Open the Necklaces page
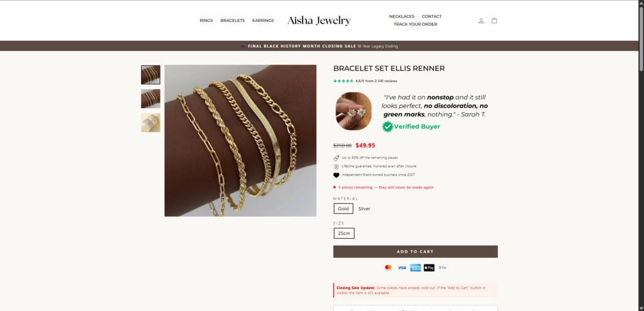Image resolution: width=644 pixels, height=311 pixels. click(x=402, y=16)
